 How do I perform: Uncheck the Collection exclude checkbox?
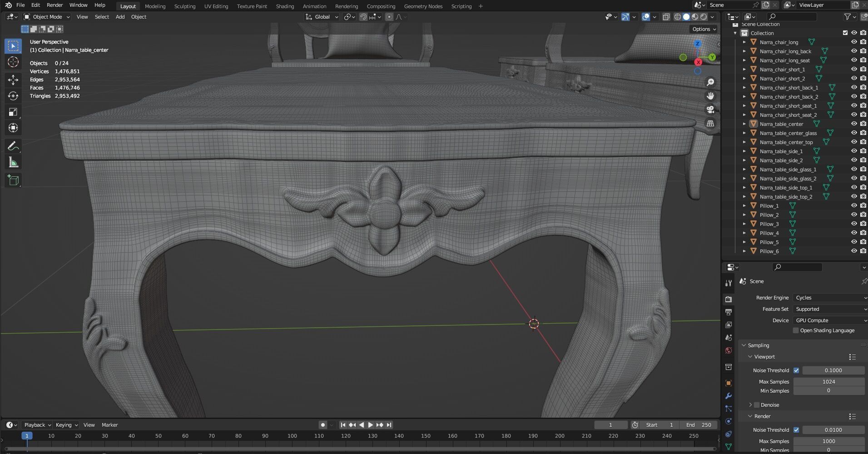[x=845, y=33]
